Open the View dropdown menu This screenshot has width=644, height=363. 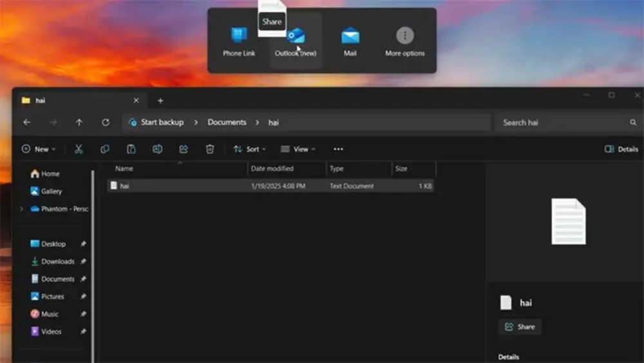click(x=298, y=149)
